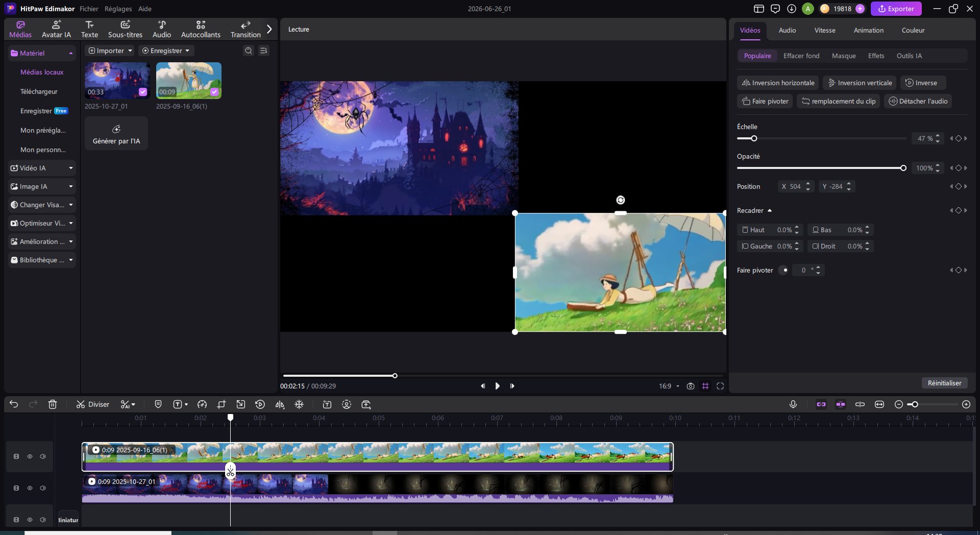
Task: Undo the last edit in timeline toolbar
Action: coord(14,404)
